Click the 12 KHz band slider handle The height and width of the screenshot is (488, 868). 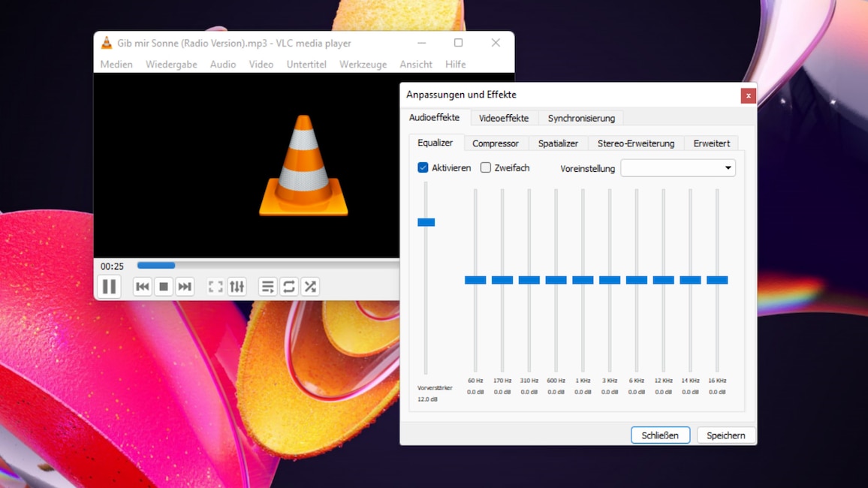pos(663,280)
